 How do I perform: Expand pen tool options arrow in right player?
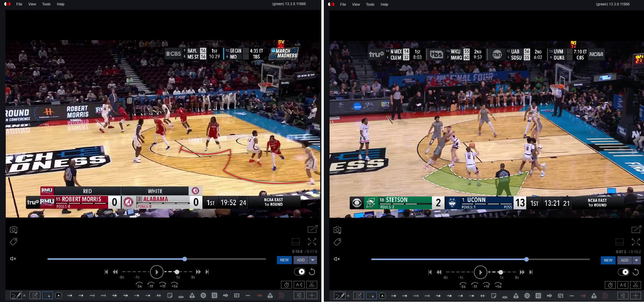(x=348, y=296)
